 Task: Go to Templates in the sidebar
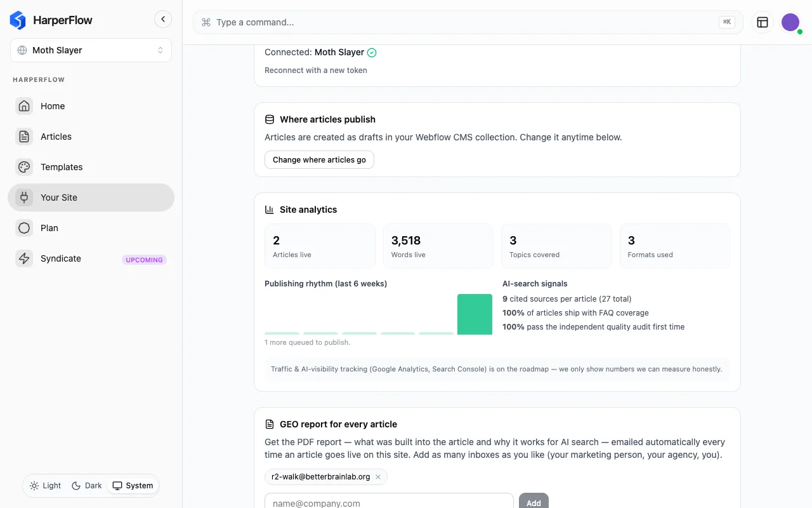click(91, 167)
